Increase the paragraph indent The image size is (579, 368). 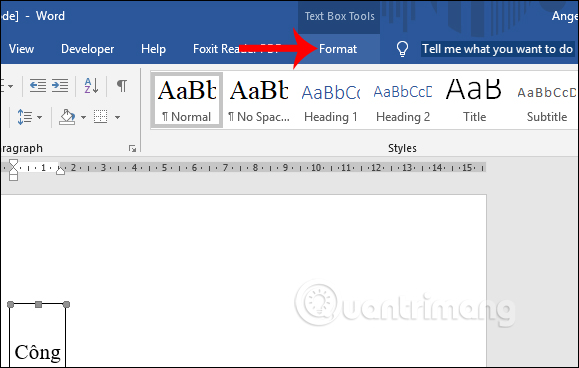point(60,86)
